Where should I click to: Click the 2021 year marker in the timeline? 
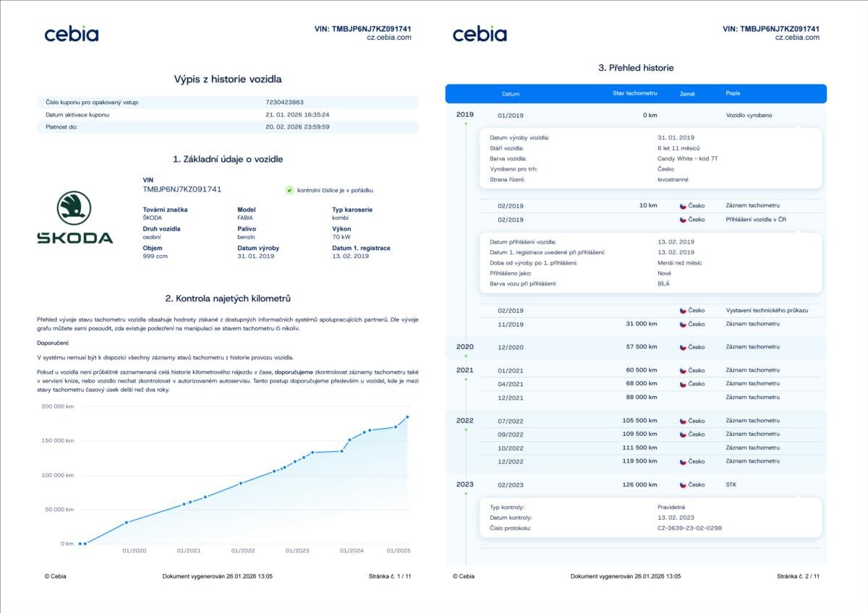click(465, 370)
